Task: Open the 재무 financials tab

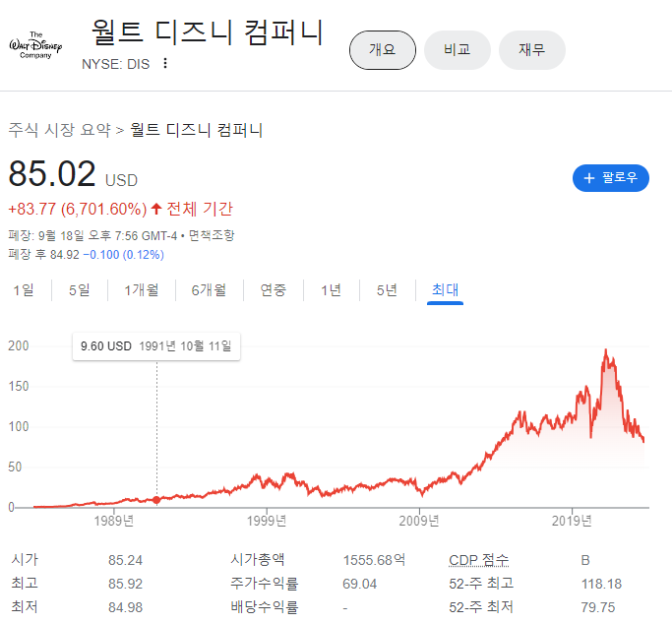Action: (x=532, y=50)
